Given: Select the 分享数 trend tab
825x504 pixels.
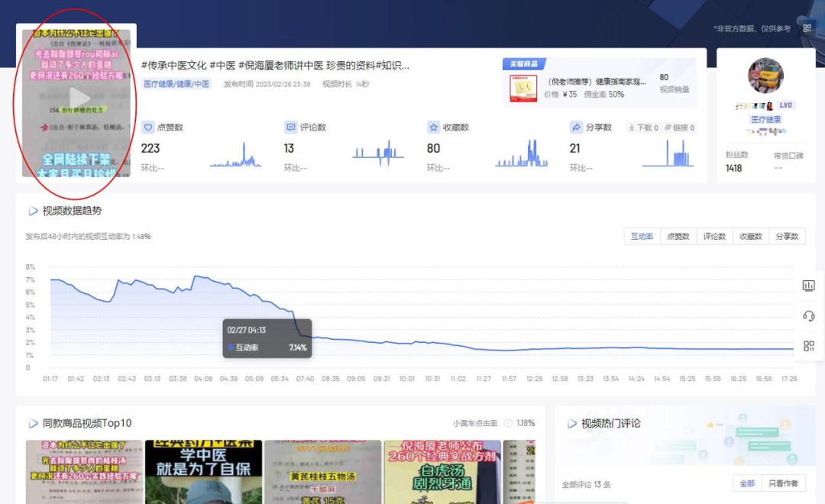Looking at the screenshot, I should pyautogui.click(x=787, y=237).
